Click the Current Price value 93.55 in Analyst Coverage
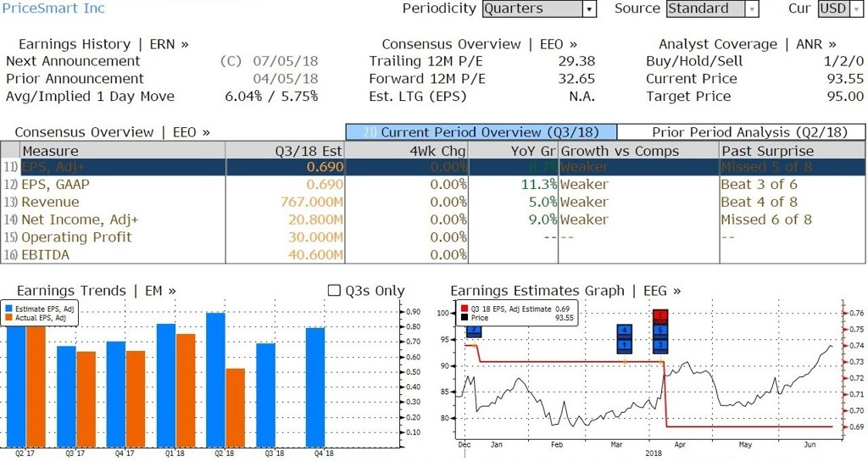Viewport: 868px width, 462px height. coord(845,79)
